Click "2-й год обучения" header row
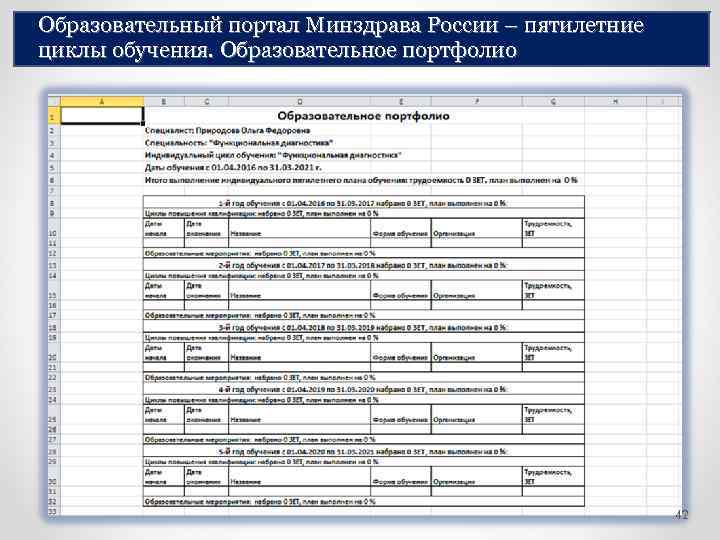The height and width of the screenshot is (540, 720). coord(364,265)
